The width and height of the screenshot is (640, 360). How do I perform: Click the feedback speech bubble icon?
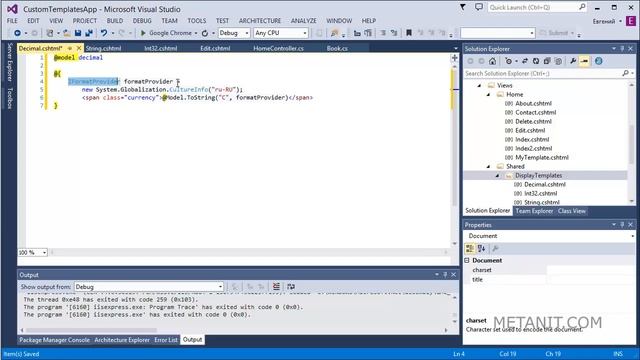coord(479,7)
